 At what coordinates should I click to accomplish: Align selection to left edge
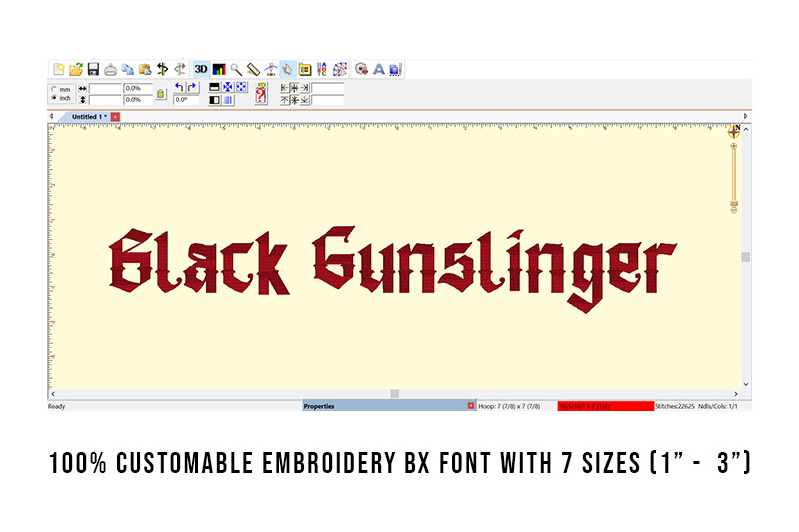point(284,88)
